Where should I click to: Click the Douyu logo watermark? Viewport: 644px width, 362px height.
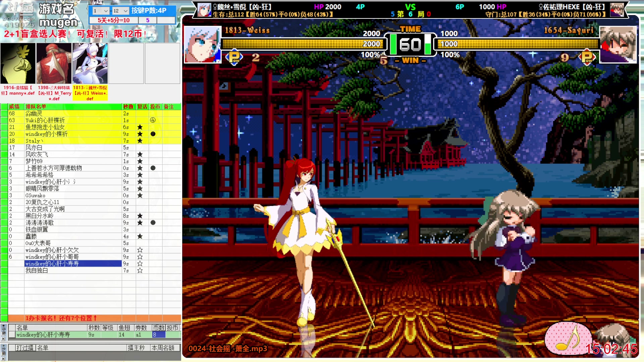(x=19, y=14)
